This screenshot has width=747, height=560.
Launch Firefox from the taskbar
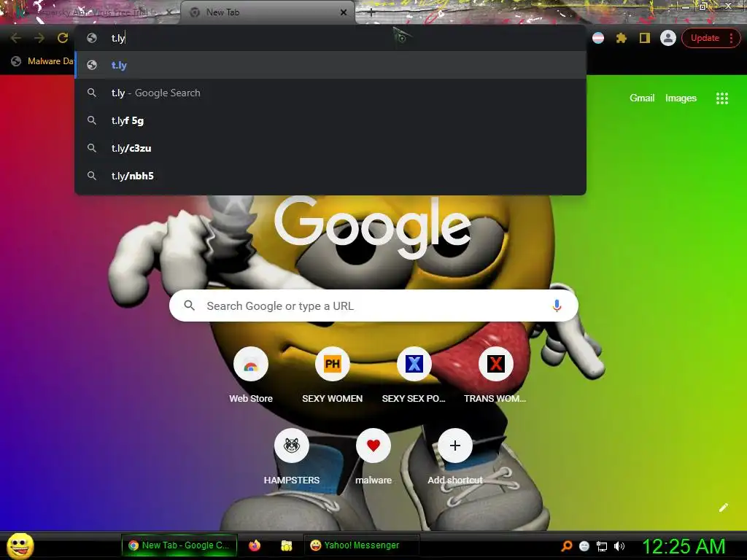click(x=255, y=545)
